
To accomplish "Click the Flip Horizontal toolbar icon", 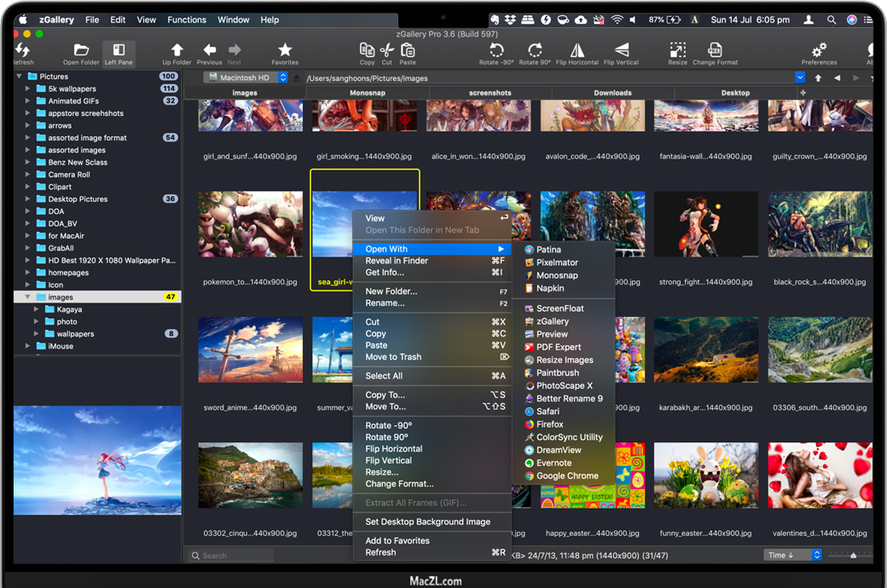I will pos(577,50).
